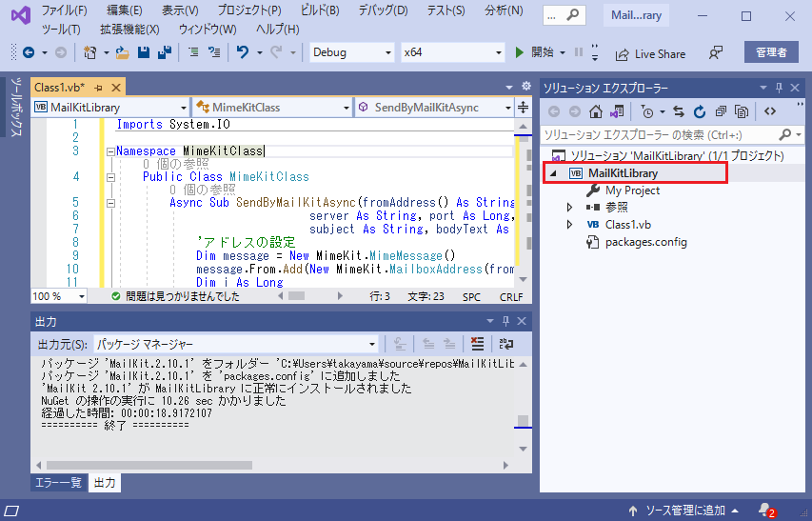Toggle auto-hide pin on Solution Explorer
The image size is (812, 521).
pos(779,88)
